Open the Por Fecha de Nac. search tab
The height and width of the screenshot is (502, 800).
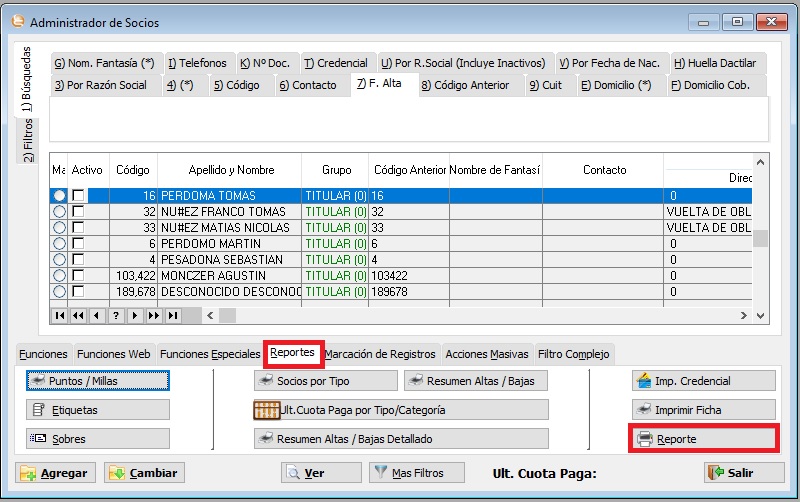pyautogui.click(x=611, y=63)
